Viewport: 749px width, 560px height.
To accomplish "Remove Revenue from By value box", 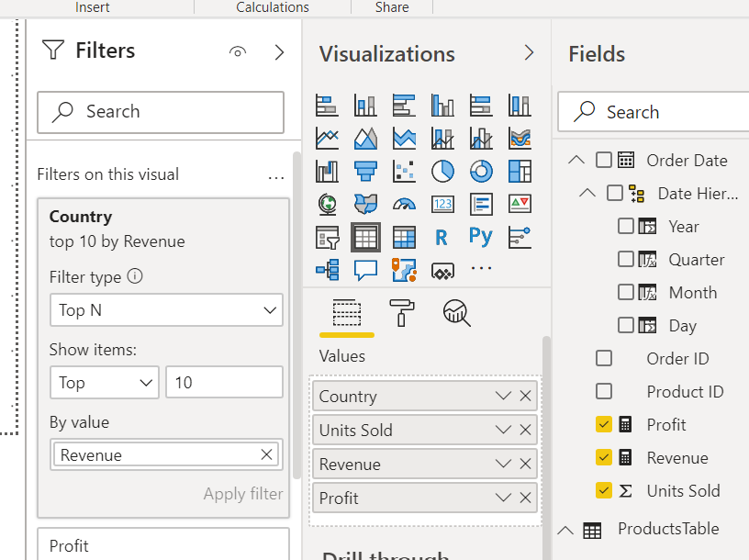I will (x=266, y=454).
